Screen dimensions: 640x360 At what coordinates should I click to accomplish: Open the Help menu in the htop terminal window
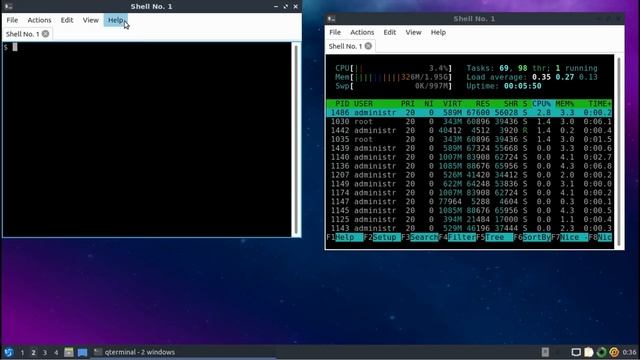pos(438,32)
